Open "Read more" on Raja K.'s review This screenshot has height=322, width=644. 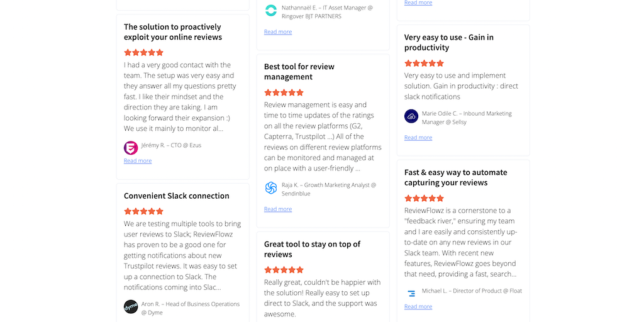click(278, 209)
